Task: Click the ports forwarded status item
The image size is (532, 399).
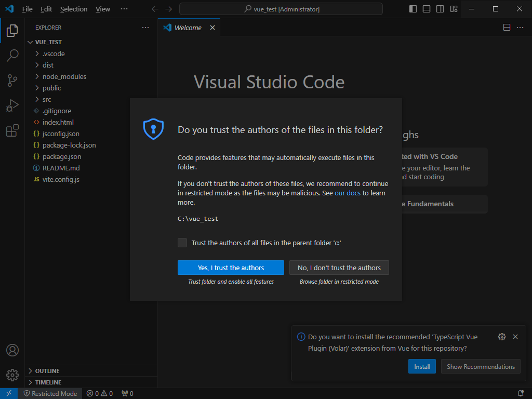Action: [128, 394]
